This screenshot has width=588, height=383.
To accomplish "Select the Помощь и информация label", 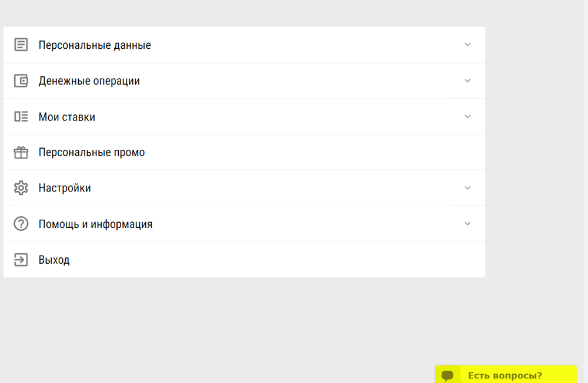I will [95, 224].
